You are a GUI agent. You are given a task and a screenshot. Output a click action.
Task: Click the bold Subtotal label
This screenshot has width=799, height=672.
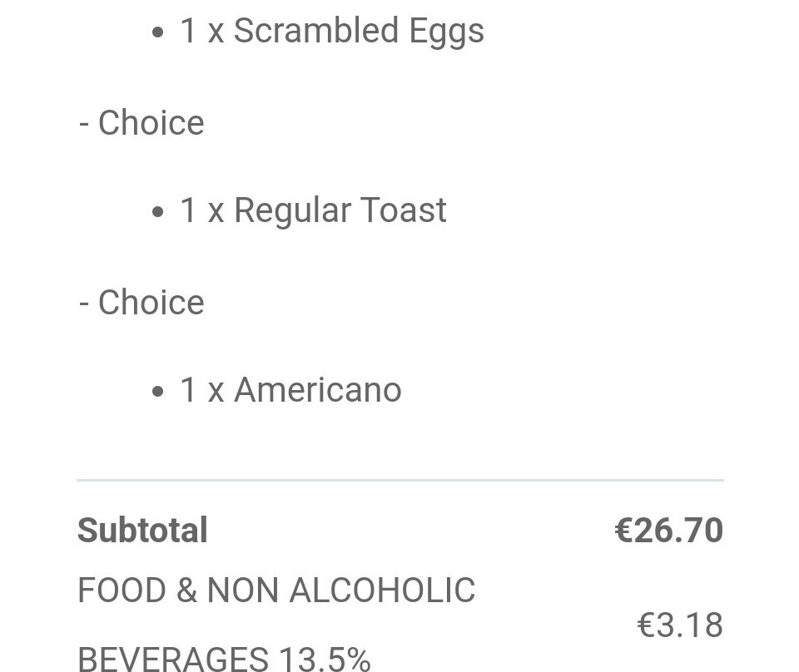[x=142, y=531]
